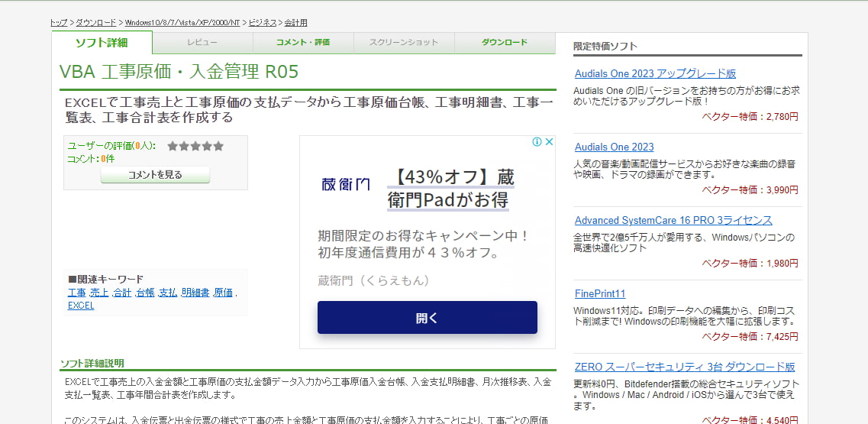Open the 会計用 breadcrumb link
The image size is (868, 424).
pyautogui.click(x=296, y=23)
